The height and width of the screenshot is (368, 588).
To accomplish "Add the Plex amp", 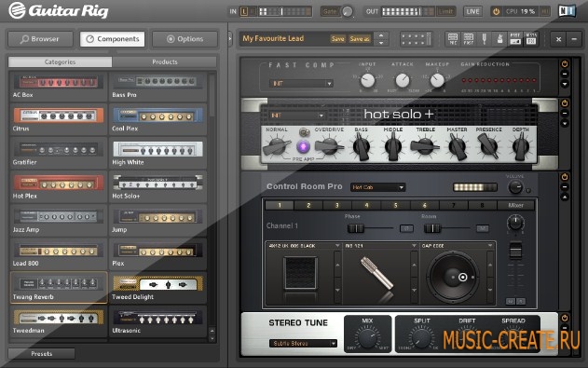I will 157,254.
